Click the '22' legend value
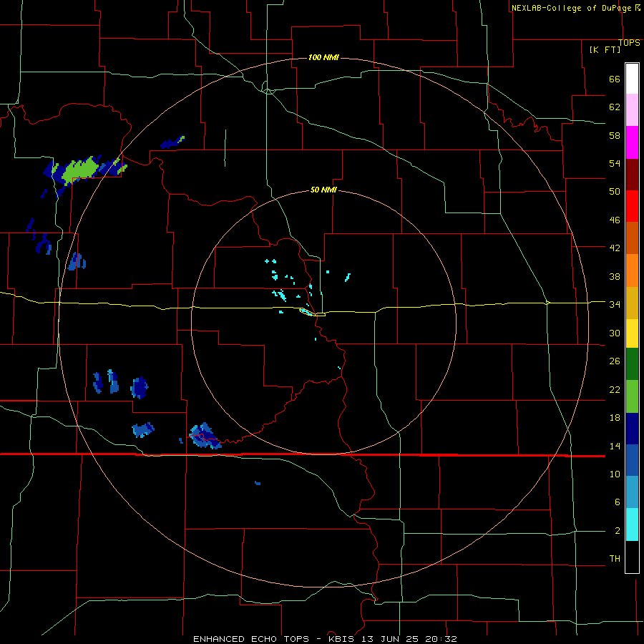Image resolution: width=644 pixels, height=644 pixels. (x=615, y=389)
